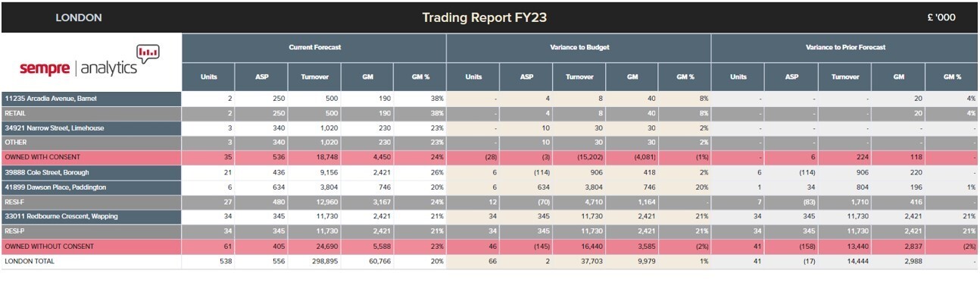Expand the OWNED WITHOUT CONSENT category row
The width and height of the screenshot is (980, 286).
(488, 246)
